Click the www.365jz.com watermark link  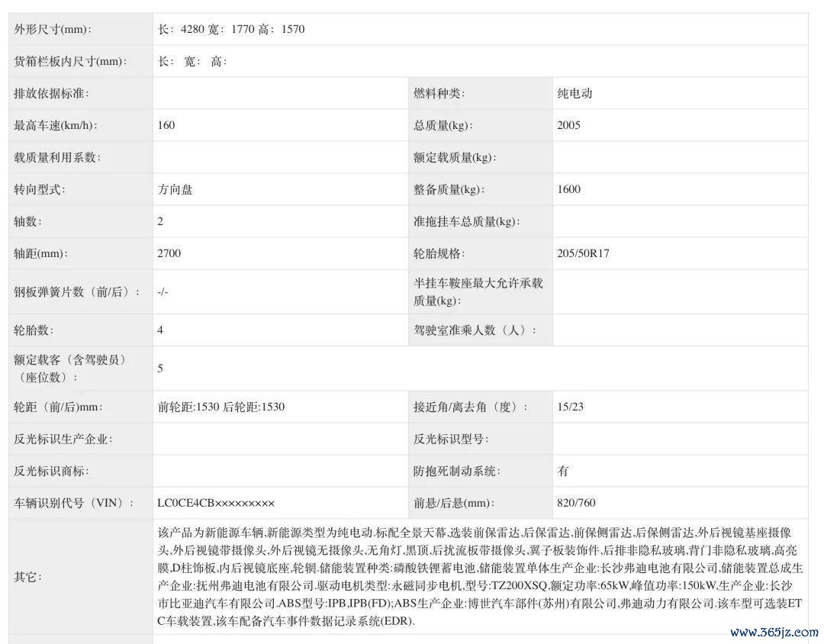tap(773, 632)
